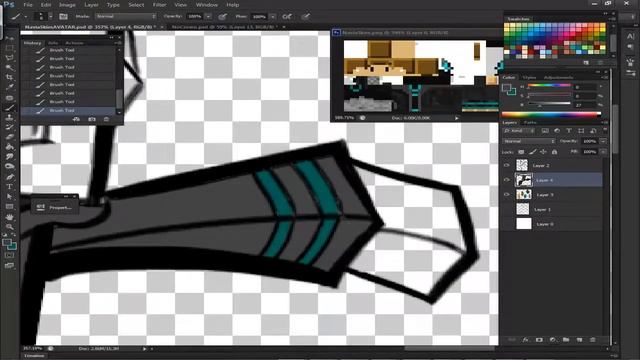Hide Layer 2 with eye icon
The image size is (640, 360).
(x=507, y=165)
